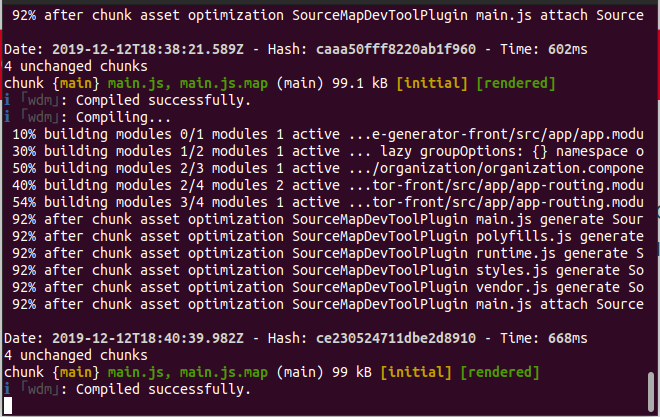
Task: Click info icon beside Compiling...
Action: (x=7, y=117)
